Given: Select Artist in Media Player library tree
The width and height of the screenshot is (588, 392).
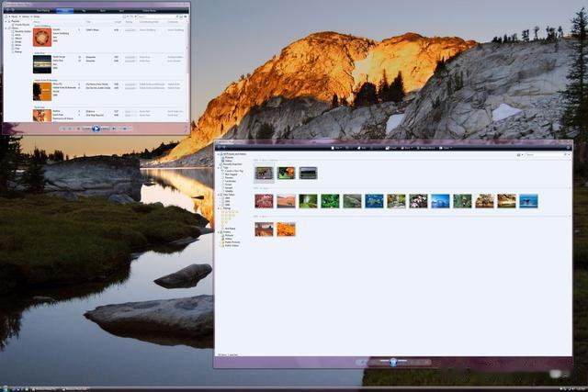Looking at the screenshot, I should (17, 35).
